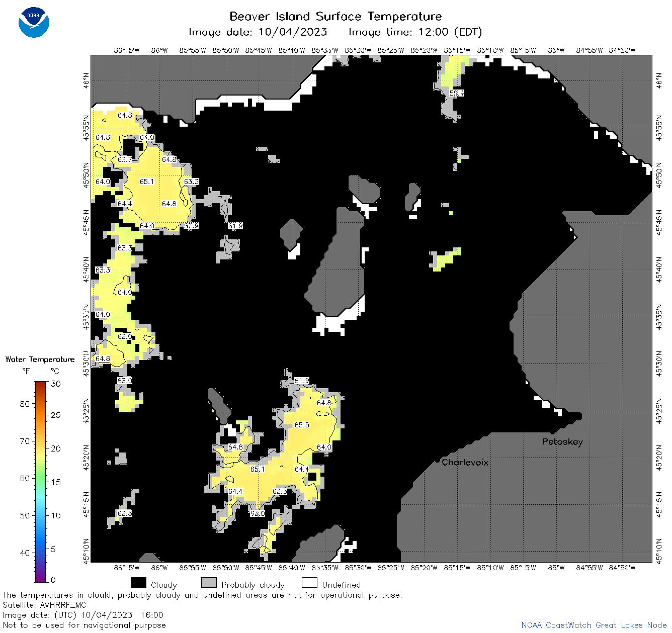Image resolution: width=672 pixels, height=633 pixels.
Task: Click the Cloudy legend label
Action: (163, 585)
